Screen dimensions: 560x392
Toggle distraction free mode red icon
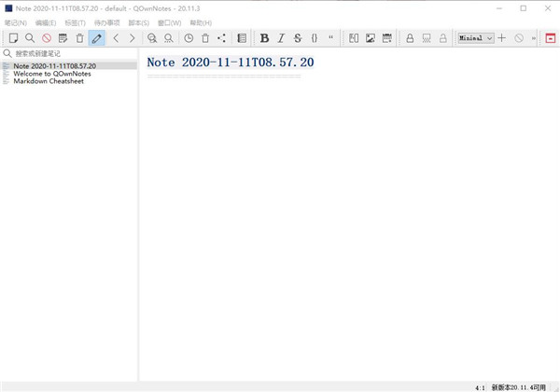[551, 38]
